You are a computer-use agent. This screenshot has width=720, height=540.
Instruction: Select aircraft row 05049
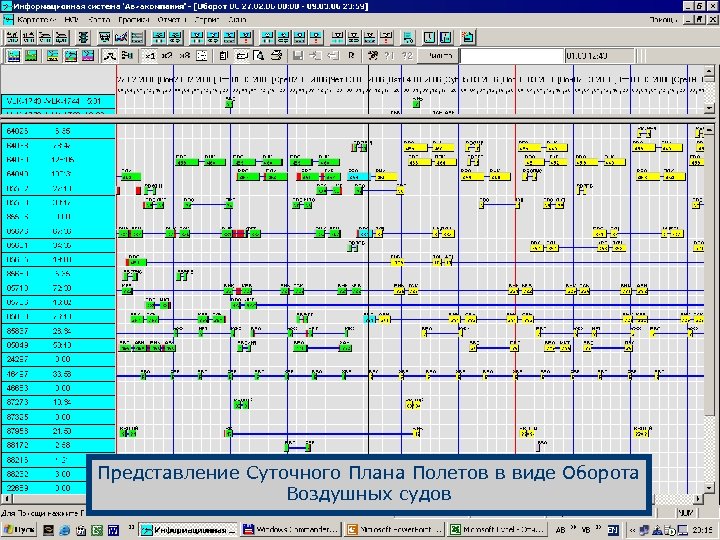58,345
